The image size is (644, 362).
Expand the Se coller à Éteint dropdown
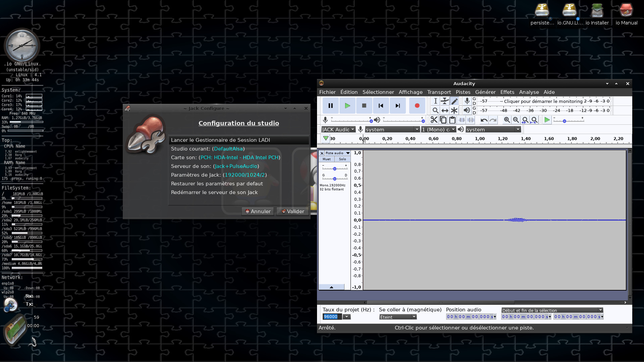398,317
